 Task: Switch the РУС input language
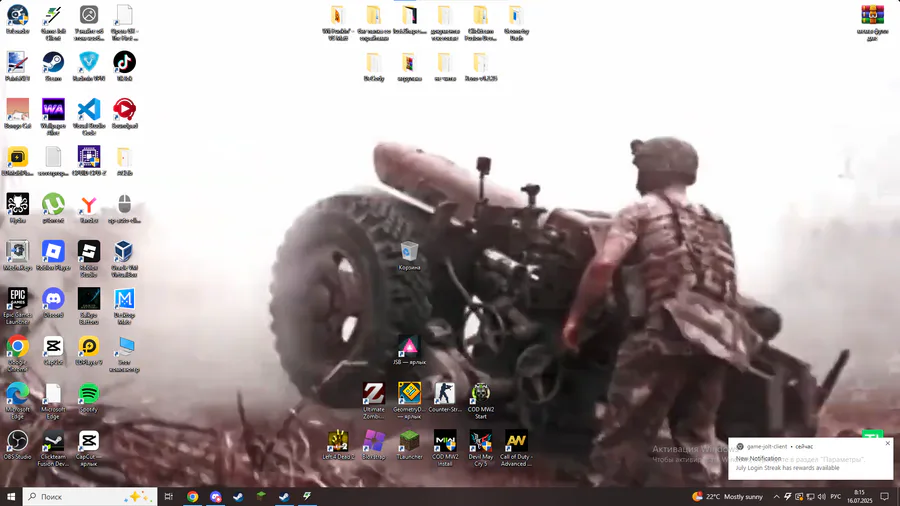tap(836, 497)
